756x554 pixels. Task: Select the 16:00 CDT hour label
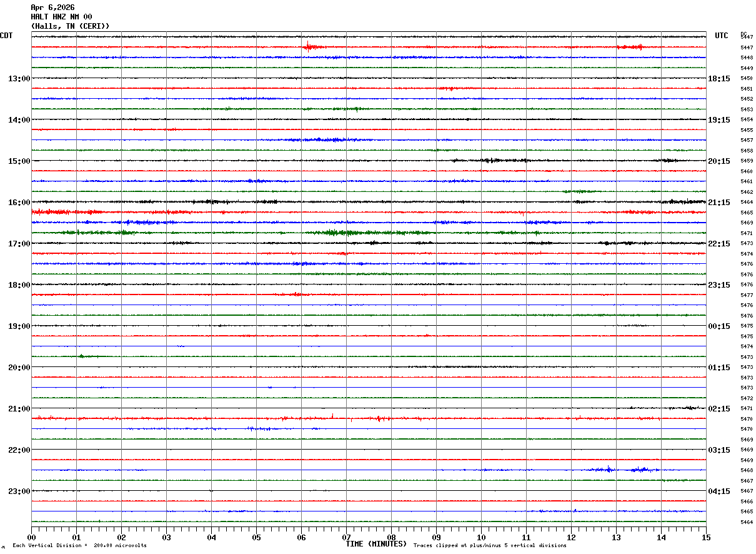19,203
